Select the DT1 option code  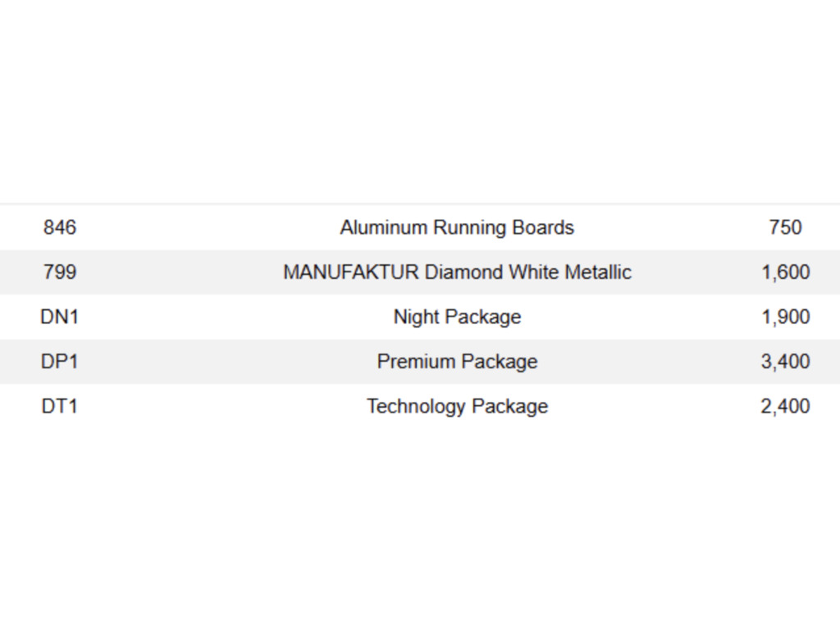59,406
